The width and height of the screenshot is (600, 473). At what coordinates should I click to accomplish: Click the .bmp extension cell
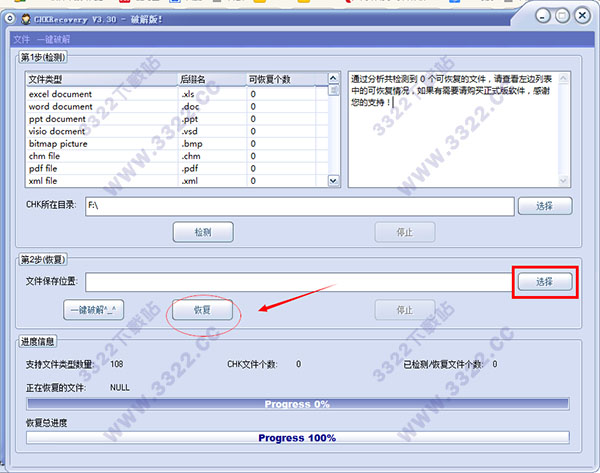(x=192, y=144)
